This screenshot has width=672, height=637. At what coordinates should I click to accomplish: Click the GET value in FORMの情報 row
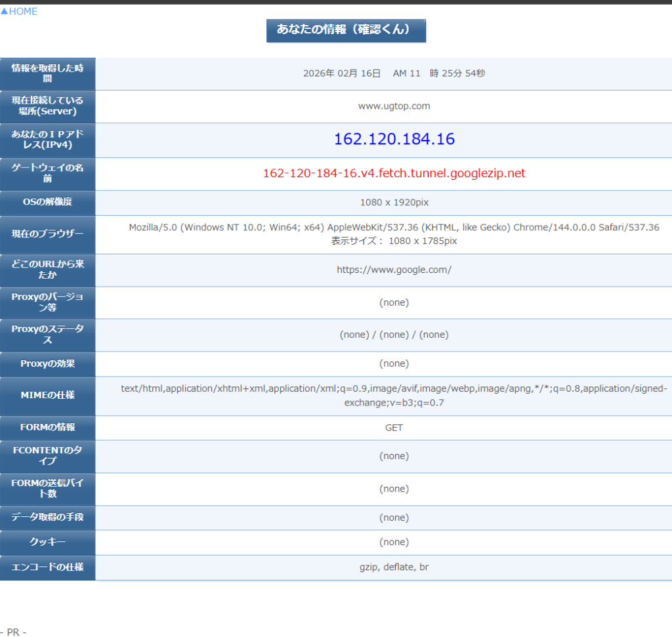click(394, 428)
